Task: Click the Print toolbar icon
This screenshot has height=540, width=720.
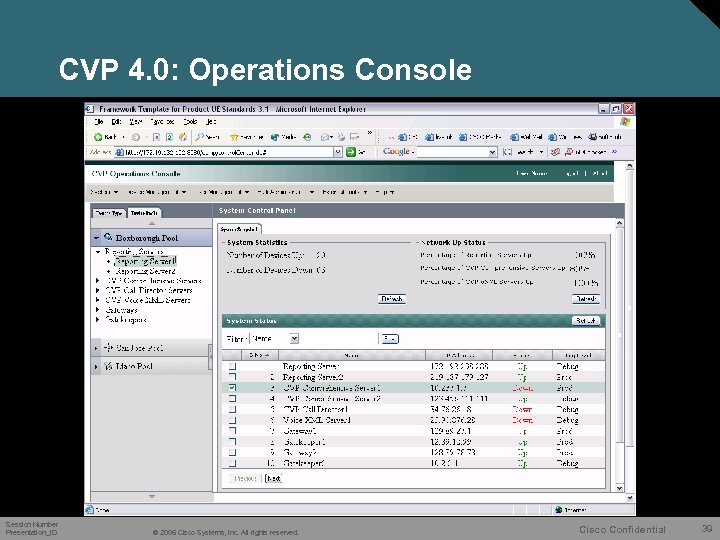Action: [341, 137]
